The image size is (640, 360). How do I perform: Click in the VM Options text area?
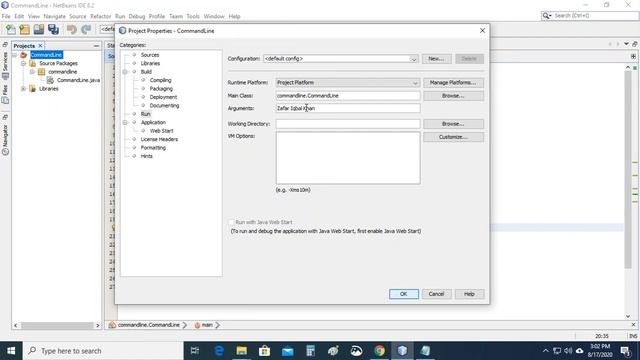coord(348,158)
